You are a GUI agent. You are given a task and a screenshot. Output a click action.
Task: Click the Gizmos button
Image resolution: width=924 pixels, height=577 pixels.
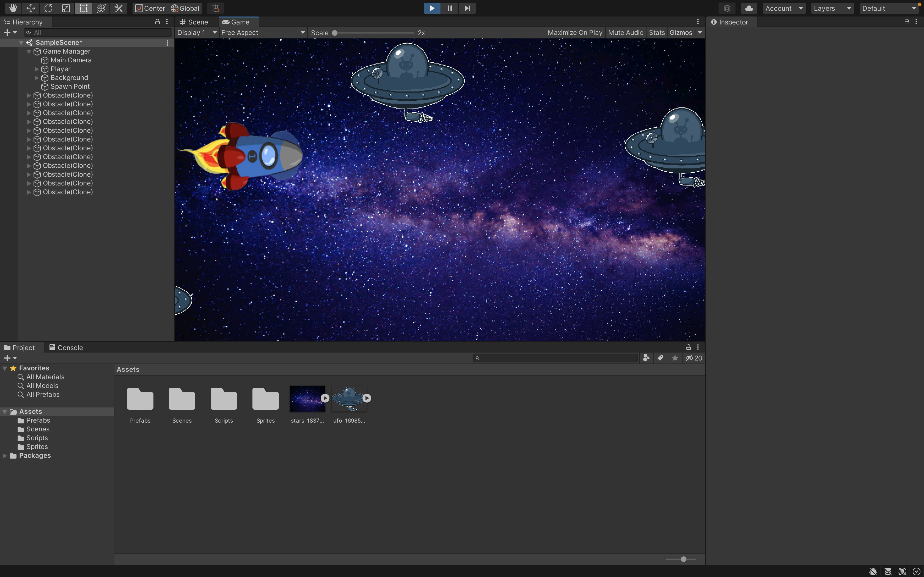pyautogui.click(x=680, y=32)
